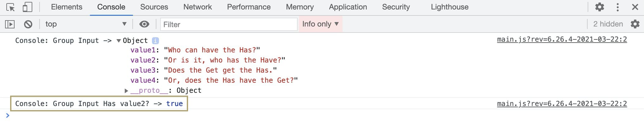Collapse the logged Object tree

point(119,41)
